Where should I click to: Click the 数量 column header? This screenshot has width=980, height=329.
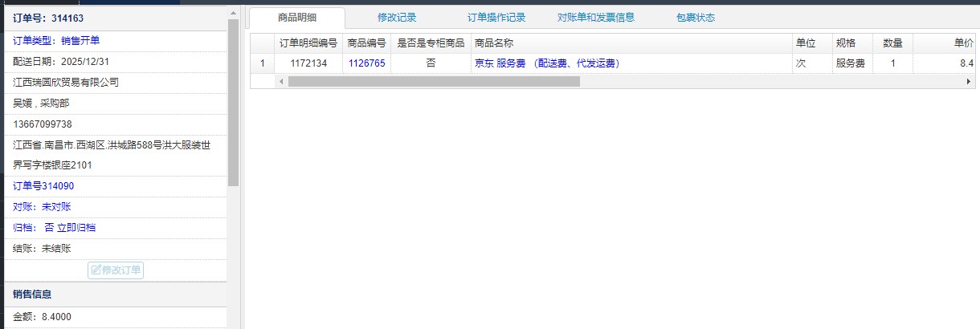pyautogui.click(x=892, y=43)
